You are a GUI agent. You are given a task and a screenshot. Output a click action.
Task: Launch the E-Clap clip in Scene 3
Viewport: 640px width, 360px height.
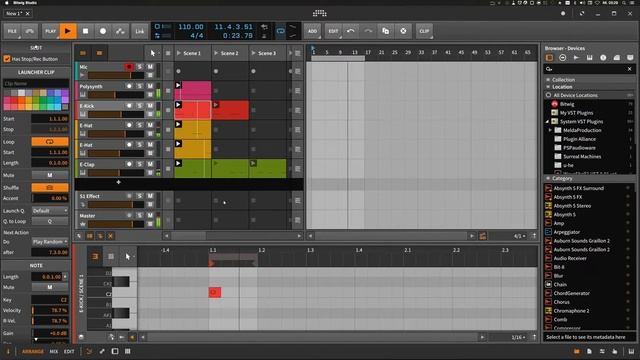(253, 163)
